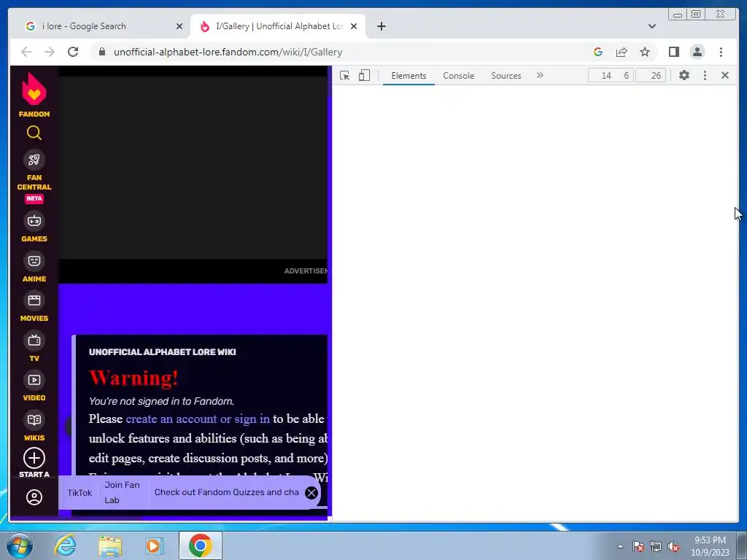747x560 pixels.
Task: Activate DevTools inspect element picker
Action: 344,75
